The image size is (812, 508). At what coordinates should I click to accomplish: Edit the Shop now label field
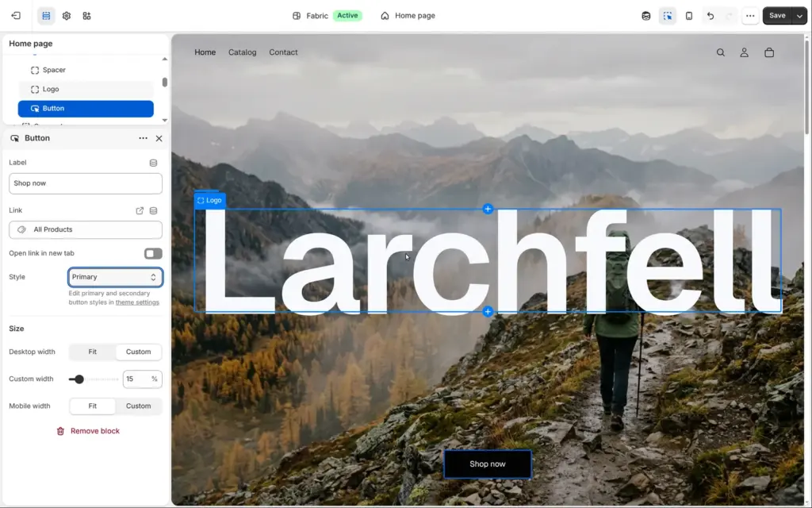[86, 183]
